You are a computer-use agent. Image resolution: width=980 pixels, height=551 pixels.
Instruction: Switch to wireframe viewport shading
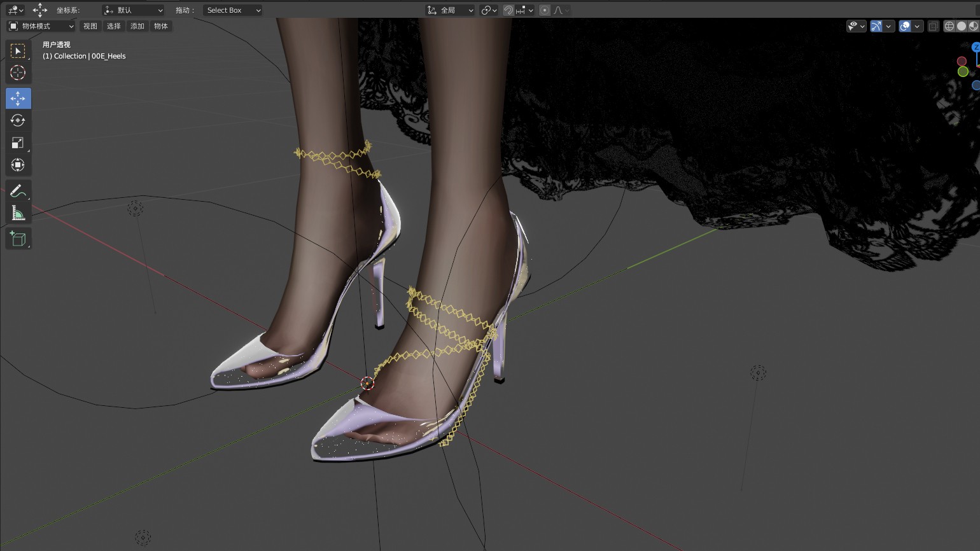(x=949, y=26)
